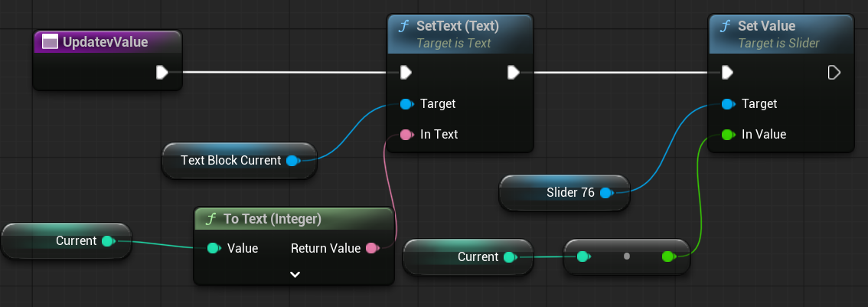Click the Set Value unconnected execution output pin
Viewport: 868px width, 307px height.
(x=834, y=73)
